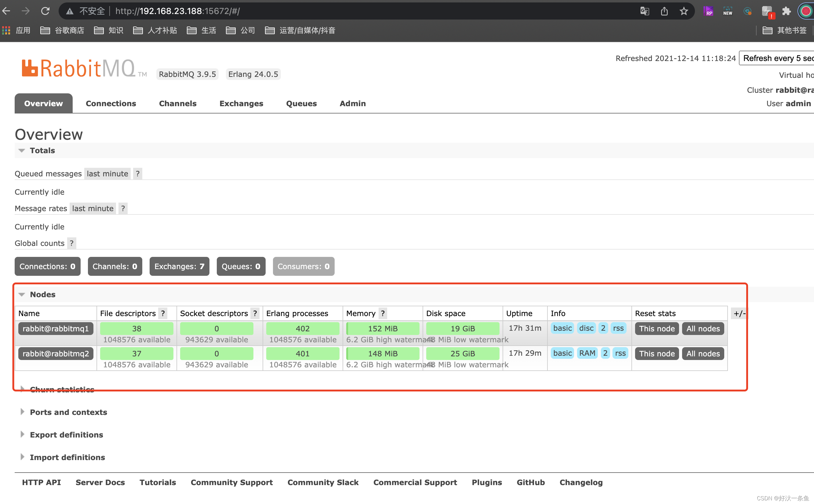
Task: Open help for File descriptors column
Action: point(163,313)
